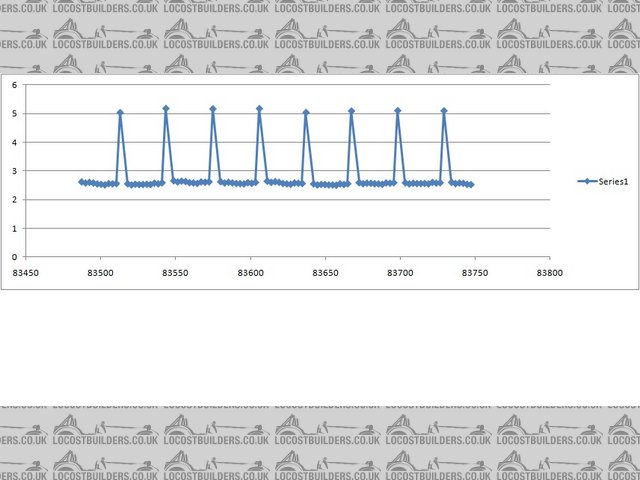Viewport: 640px width, 480px height.
Task: Select the 83700 x-axis label
Action: pyautogui.click(x=400, y=271)
